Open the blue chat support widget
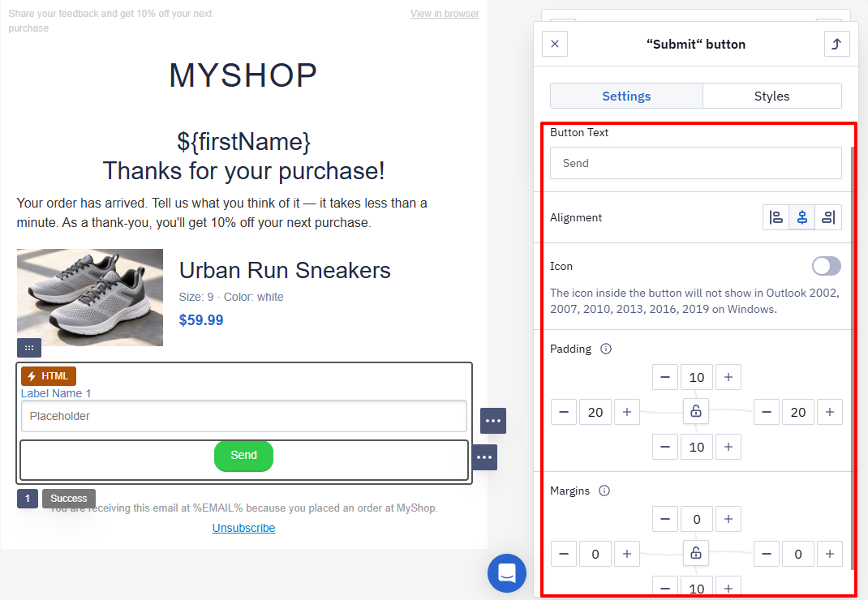Viewport: 868px width, 600px height. [x=506, y=573]
